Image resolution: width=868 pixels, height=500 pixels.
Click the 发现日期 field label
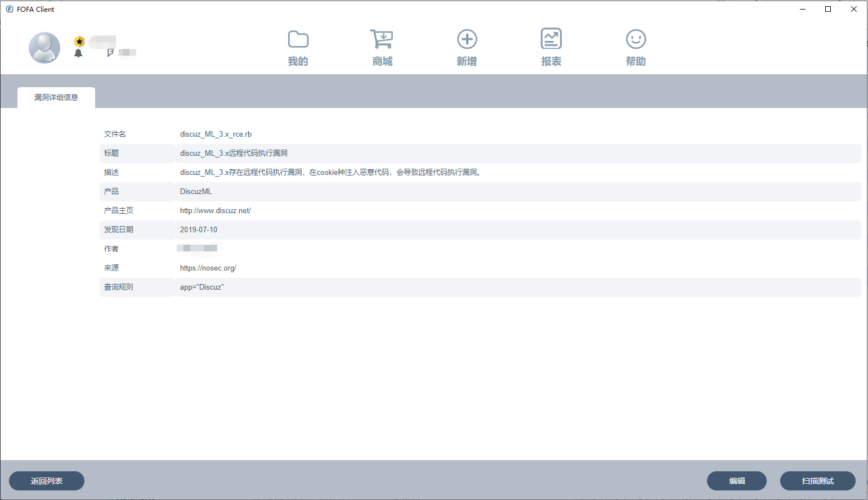(119, 229)
